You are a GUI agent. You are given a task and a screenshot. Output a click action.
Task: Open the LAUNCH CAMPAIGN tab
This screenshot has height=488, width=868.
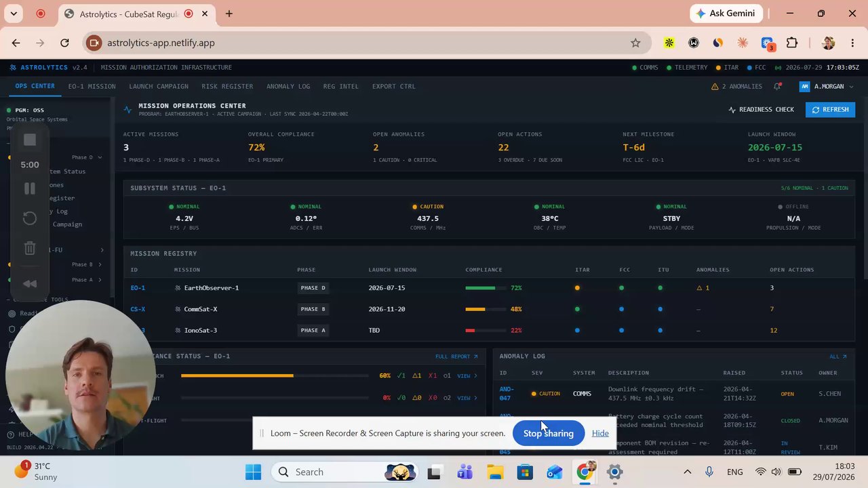(159, 86)
